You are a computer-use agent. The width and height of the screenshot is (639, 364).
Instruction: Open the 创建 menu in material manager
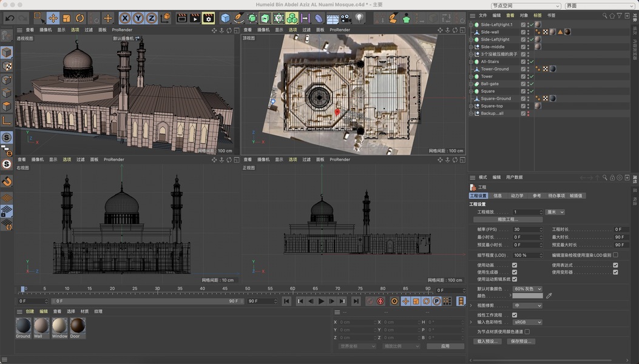coord(30,311)
